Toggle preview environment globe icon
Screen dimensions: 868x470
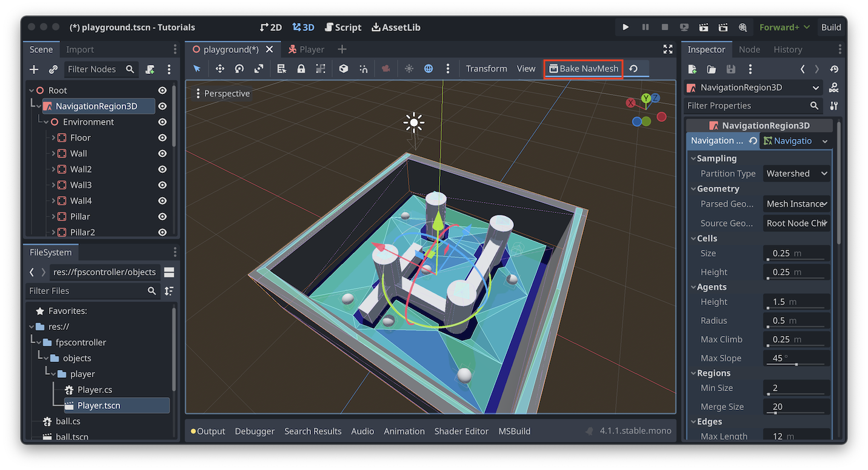pos(429,69)
